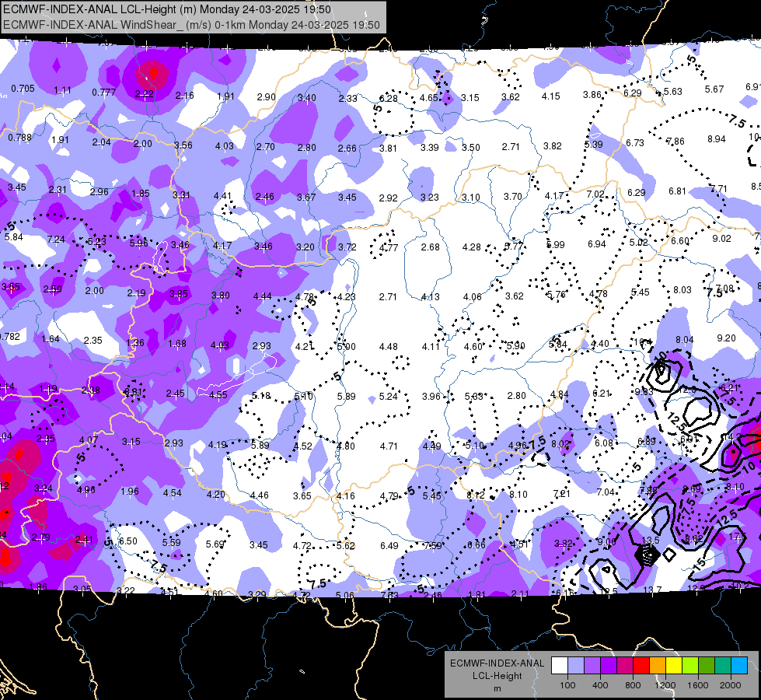761x700 pixels.
Task: Click the shear value 5.63
Action: [673, 91]
